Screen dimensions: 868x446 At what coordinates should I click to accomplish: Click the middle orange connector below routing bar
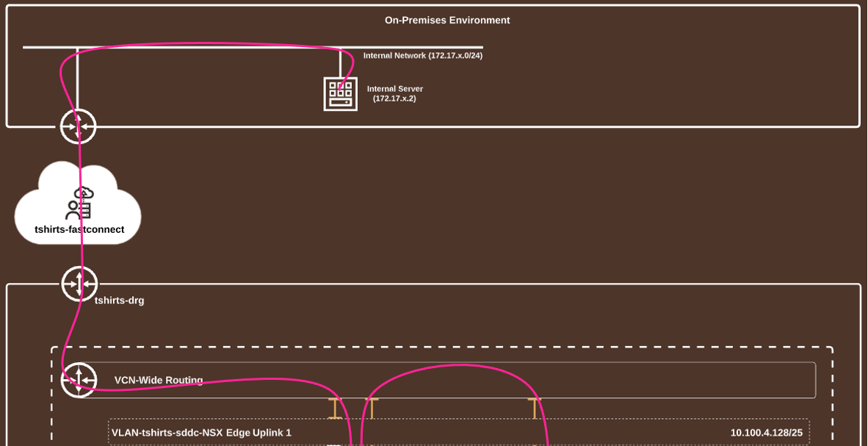[x=371, y=408]
